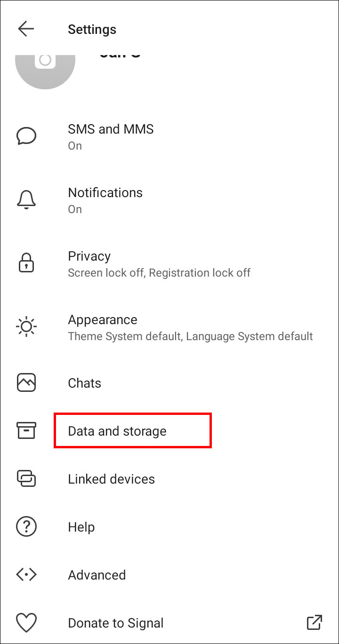339x644 pixels.
Task: Tap the heart Donate icon
Action: click(x=26, y=623)
